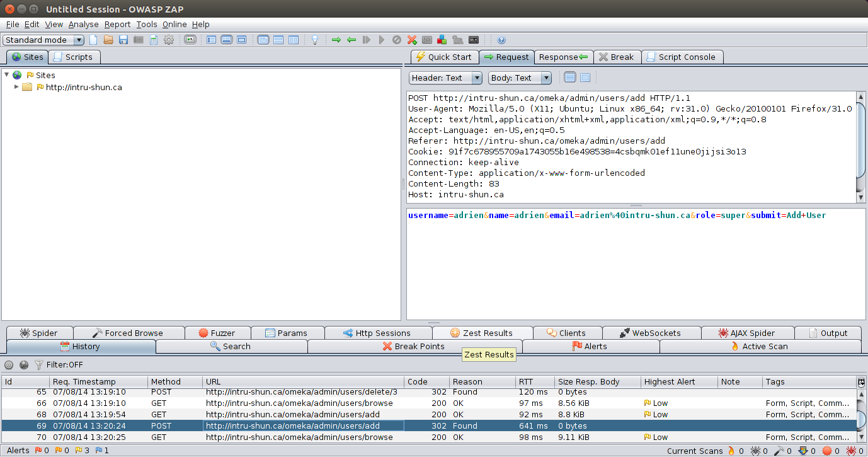Image resolution: width=868 pixels, height=457 pixels.
Task: Open the File menu
Action: coord(13,24)
